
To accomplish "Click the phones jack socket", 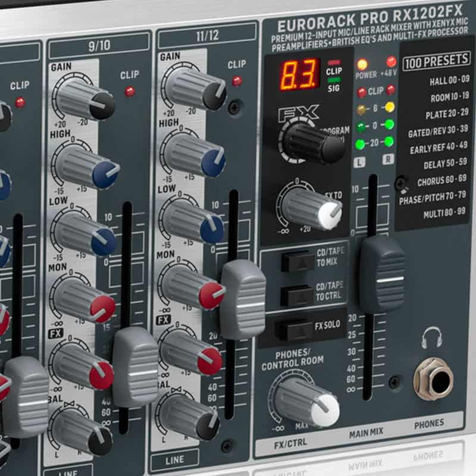I will click(x=434, y=379).
